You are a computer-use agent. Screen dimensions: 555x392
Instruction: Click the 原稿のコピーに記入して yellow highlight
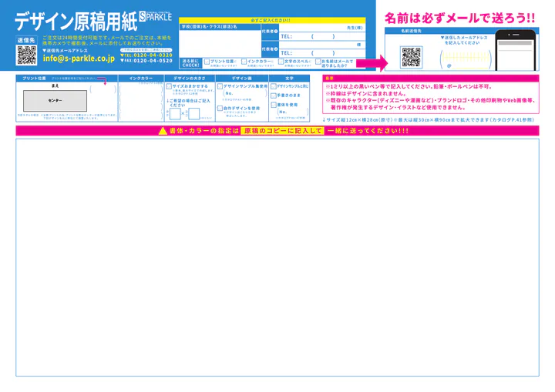pos(282,131)
